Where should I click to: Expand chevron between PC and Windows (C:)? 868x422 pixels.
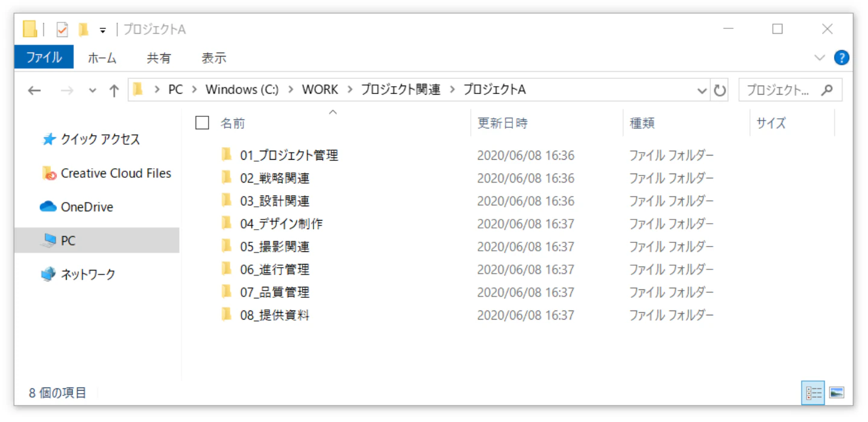[x=194, y=89]
